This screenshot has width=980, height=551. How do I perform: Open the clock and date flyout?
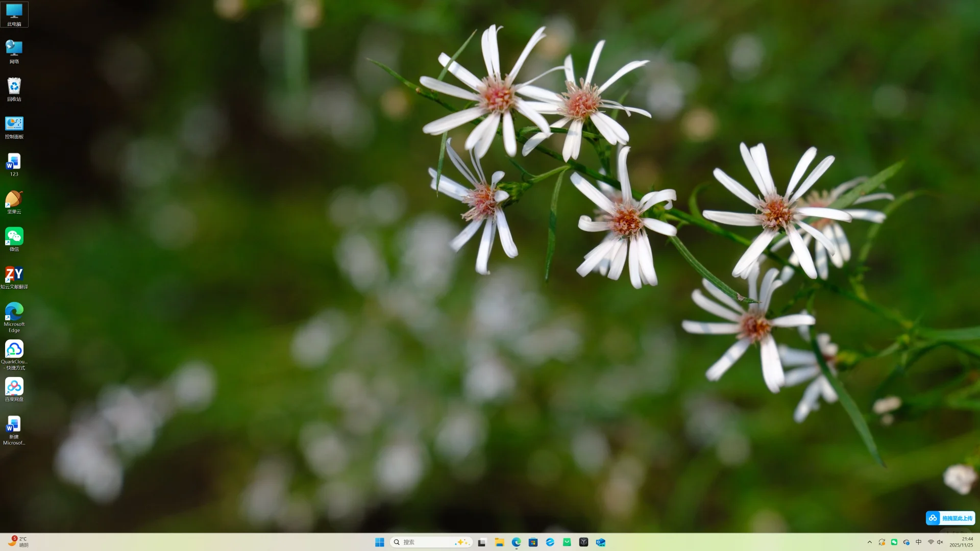[x=962, y=542]
